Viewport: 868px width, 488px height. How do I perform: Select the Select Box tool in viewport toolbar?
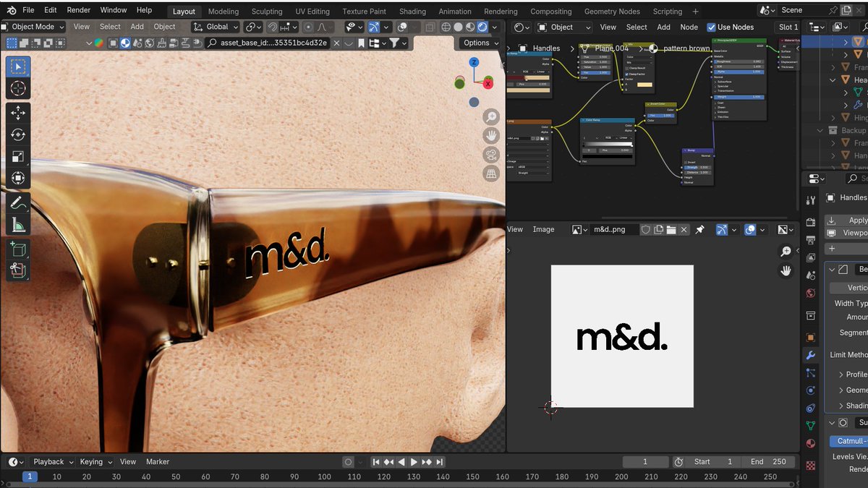18,67
